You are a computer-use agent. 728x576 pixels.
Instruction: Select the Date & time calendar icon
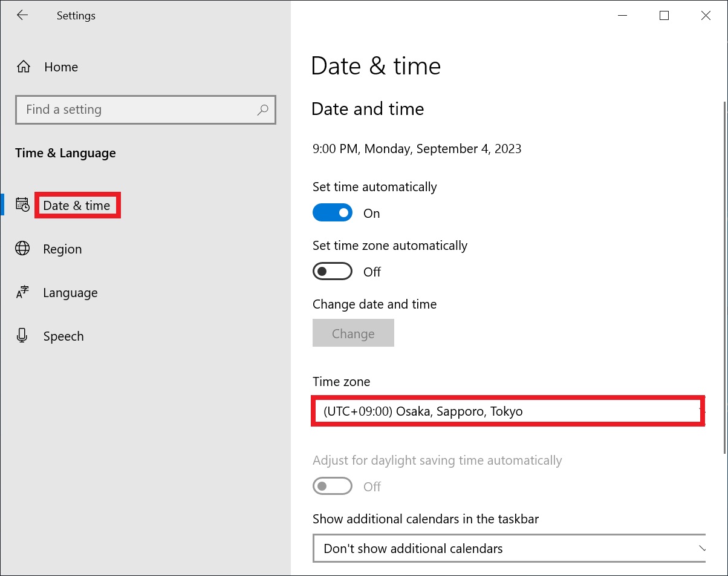tap(22, 205)
